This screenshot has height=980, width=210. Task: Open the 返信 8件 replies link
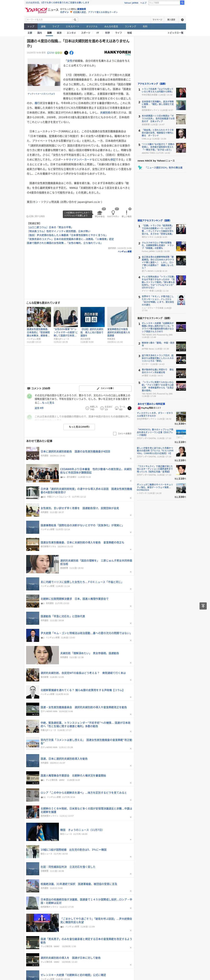[x=39, y=408]
